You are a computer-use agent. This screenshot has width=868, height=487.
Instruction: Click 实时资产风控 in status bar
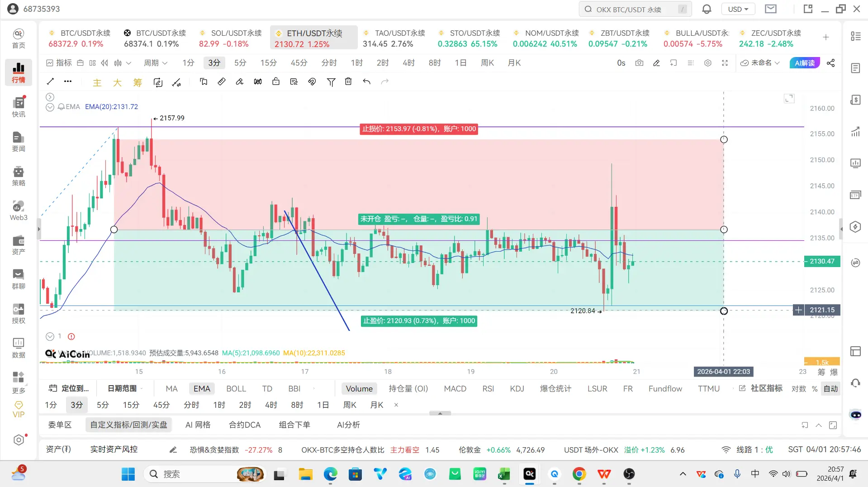pos(114,449)
